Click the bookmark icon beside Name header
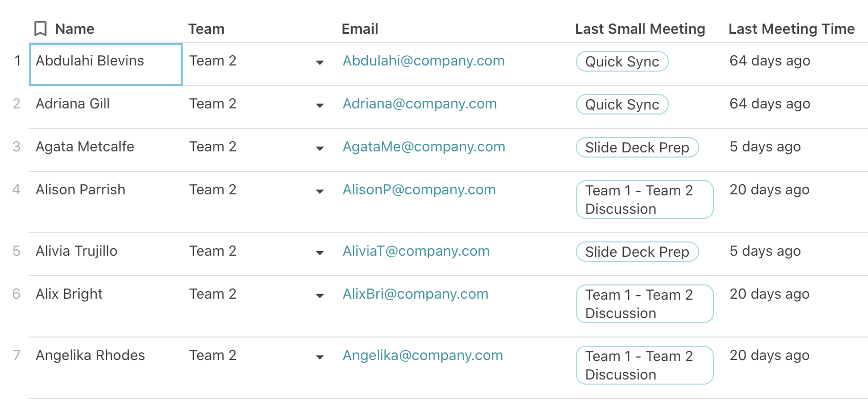The width and height of the screenshot is (868, 402). pyautogui.click(x=40, y=29)
